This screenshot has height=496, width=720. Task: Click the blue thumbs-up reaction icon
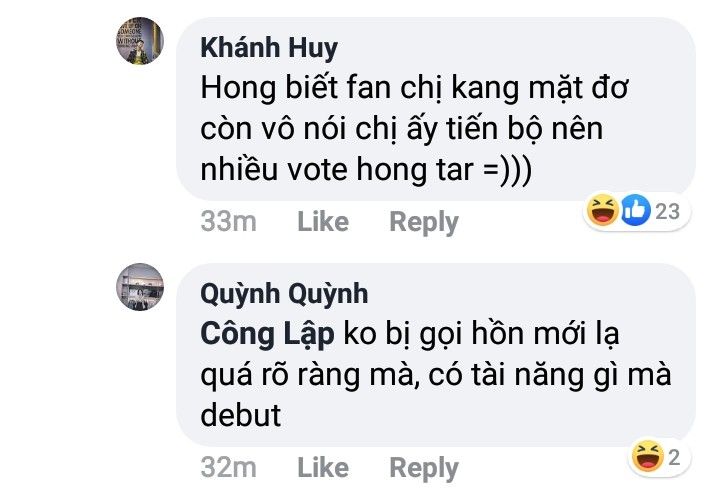[635, 211]
